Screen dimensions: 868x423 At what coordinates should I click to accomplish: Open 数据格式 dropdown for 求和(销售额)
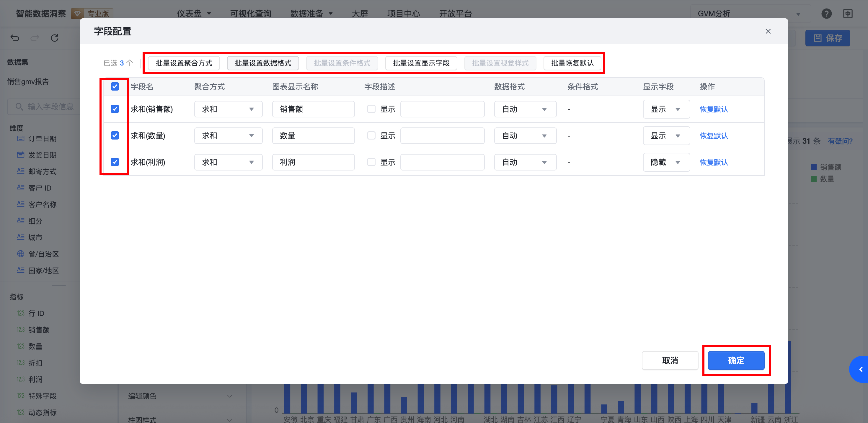click(x=525, y=109)
